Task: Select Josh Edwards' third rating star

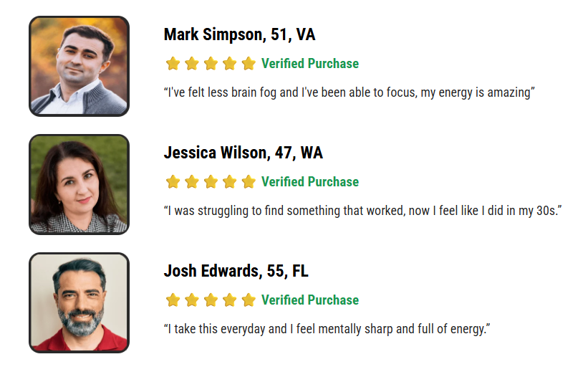Action: [x=211, y=300]
